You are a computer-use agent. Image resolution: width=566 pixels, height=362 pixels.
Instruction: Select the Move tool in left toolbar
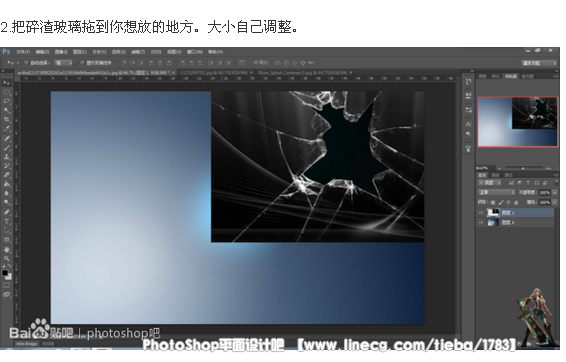6,83
